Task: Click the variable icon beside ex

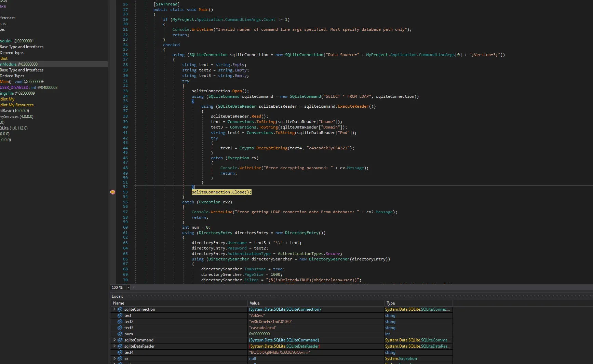Action: pos(120,359)
